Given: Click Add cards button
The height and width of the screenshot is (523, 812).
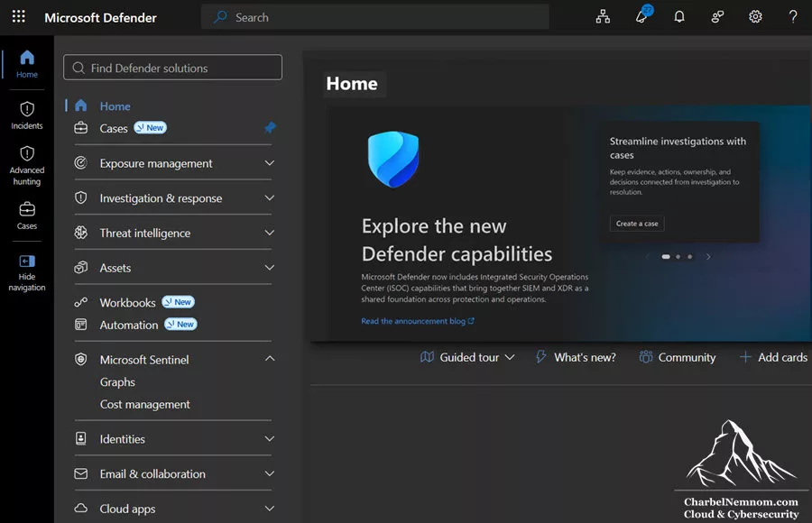Looking at the screenshot, I should (x=773, y=357).
